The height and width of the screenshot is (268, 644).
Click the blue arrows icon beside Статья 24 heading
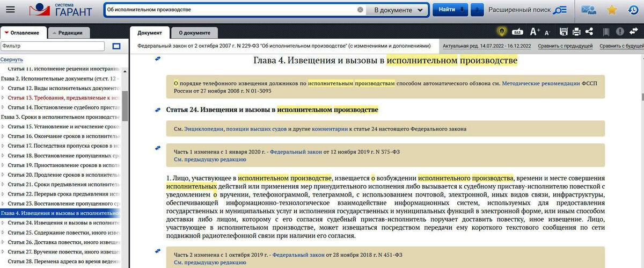pos(158,110)
